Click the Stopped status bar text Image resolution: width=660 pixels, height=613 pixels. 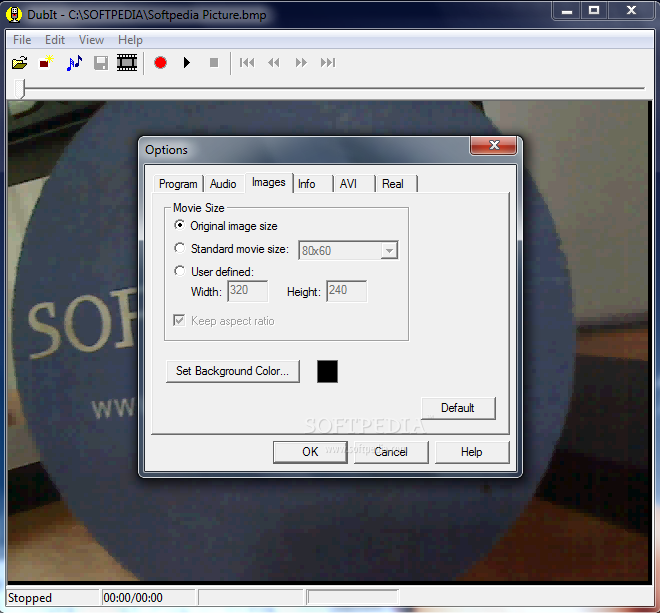coord(30,598)
